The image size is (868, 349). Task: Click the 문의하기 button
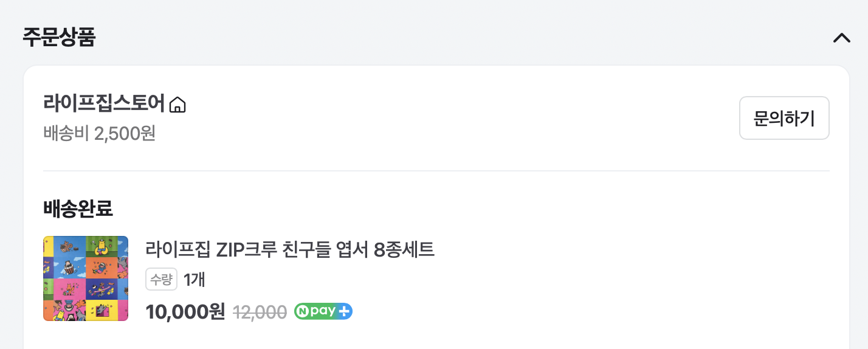(x=784, y=118)
